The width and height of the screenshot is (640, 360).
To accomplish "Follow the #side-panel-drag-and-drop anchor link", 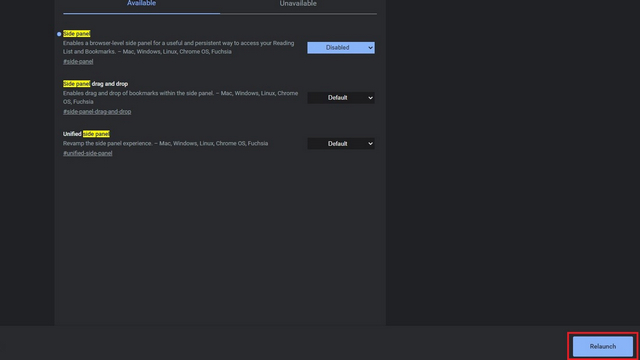I will pyautogui.click(x=97, y=112).
